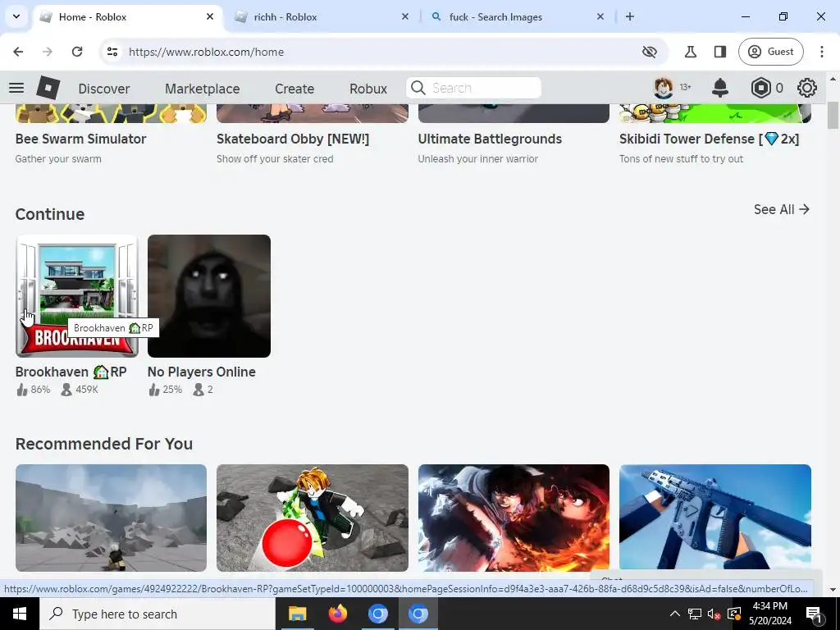Open the network tray icon
Image resolution: width=840 pixels, height=630 pixels.
694,614
